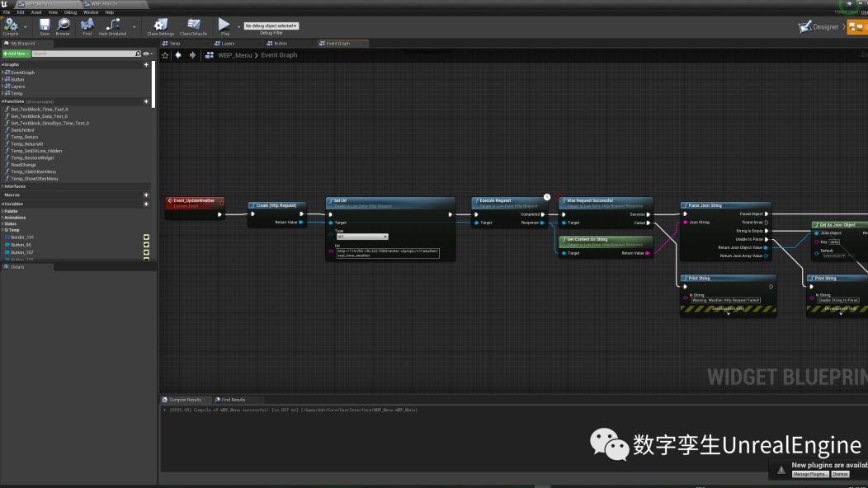
Task: Expand the Palette variable category
Action: pyautogui.click(x=2, y=211)
